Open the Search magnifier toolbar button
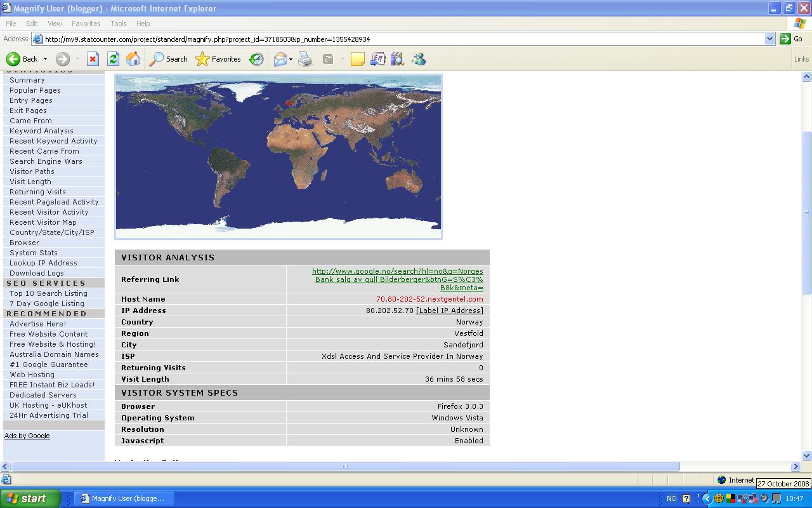This screenshot has width=812, height=508. click(x=168, y=59)
